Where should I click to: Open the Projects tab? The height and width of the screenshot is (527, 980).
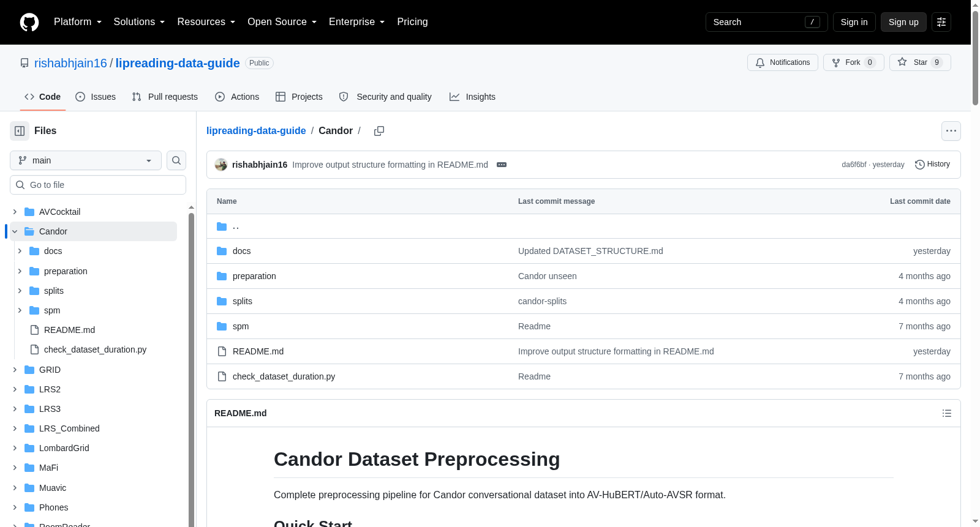point(299,97)
